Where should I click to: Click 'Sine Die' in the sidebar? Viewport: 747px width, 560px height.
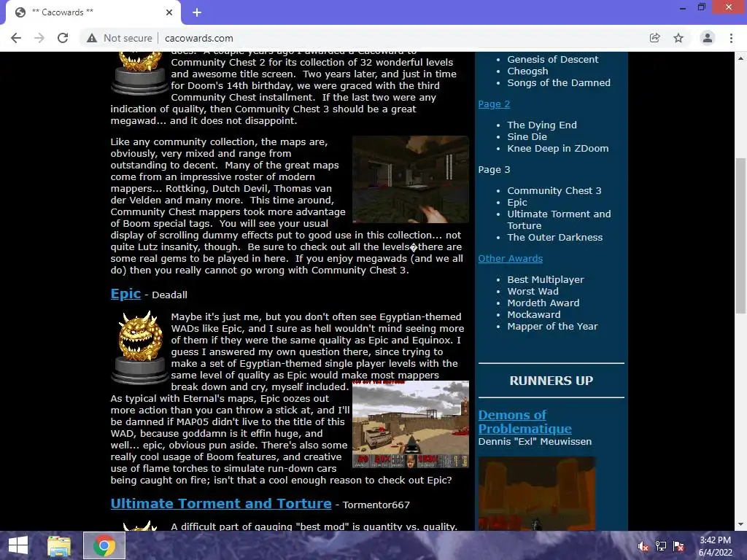point(527,136)
